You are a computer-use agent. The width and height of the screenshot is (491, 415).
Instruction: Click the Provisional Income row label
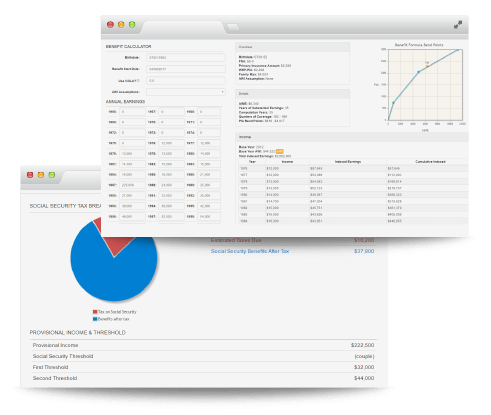click(55, 345)
